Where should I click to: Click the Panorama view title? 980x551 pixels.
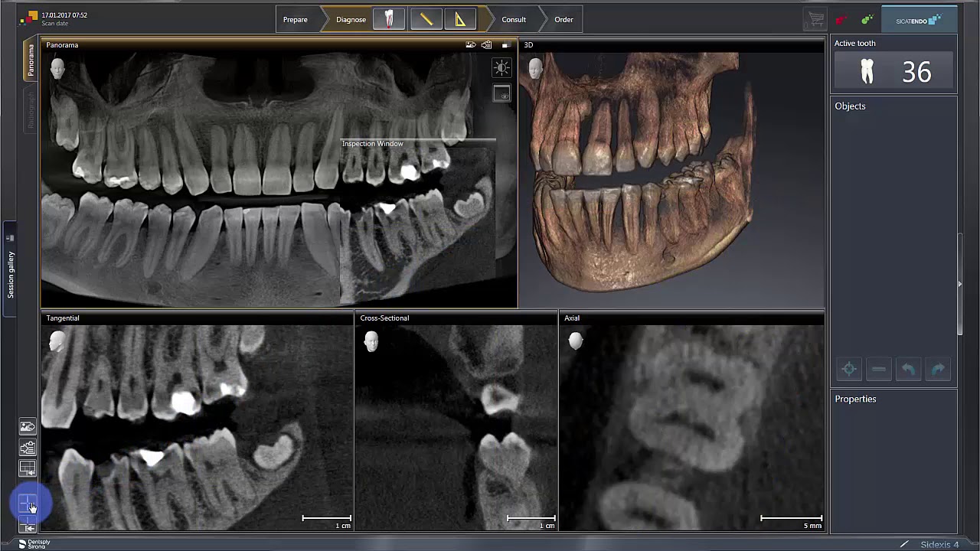[x=62, y=45]
